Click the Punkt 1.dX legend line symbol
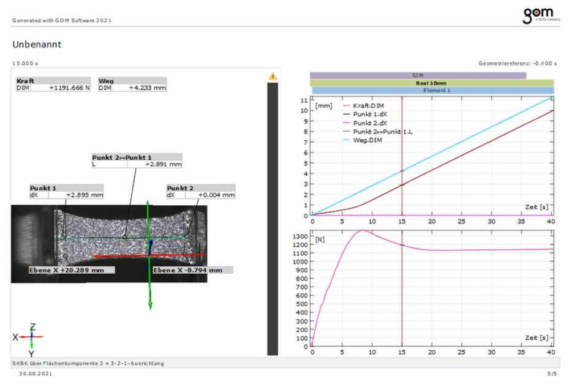Screen dimensions: 583x392 [346, 113]
